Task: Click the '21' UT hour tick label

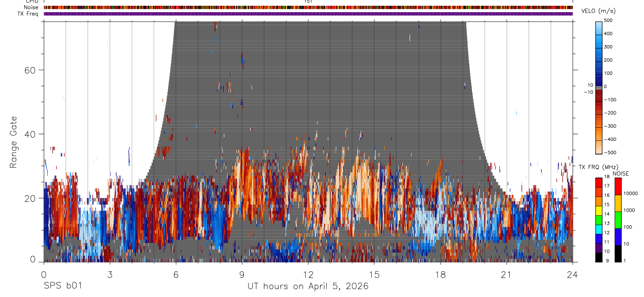Action: [x=507, y=274]
